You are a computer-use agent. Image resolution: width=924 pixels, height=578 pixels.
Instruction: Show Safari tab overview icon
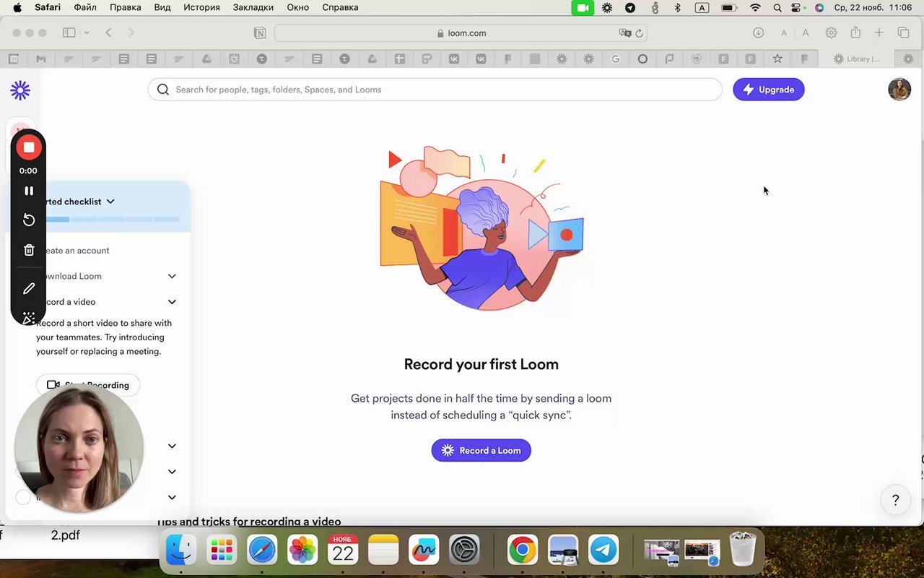tap(903, 33)
